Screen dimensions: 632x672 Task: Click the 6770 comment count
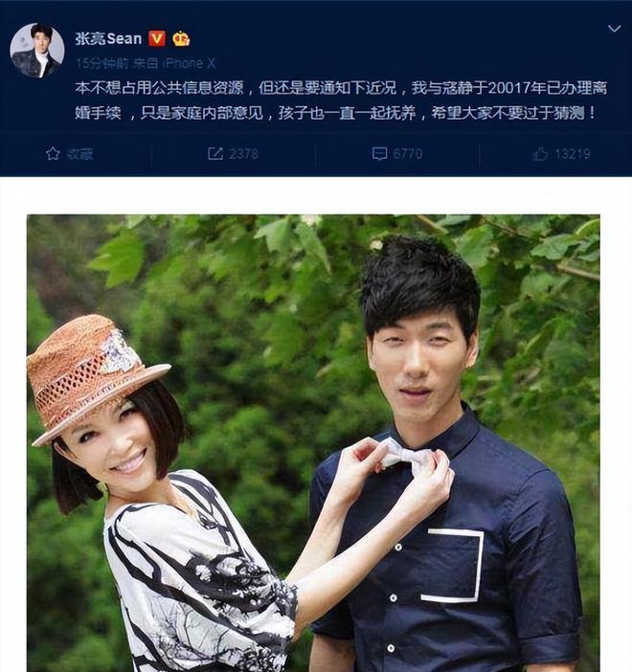click(408, 154)
